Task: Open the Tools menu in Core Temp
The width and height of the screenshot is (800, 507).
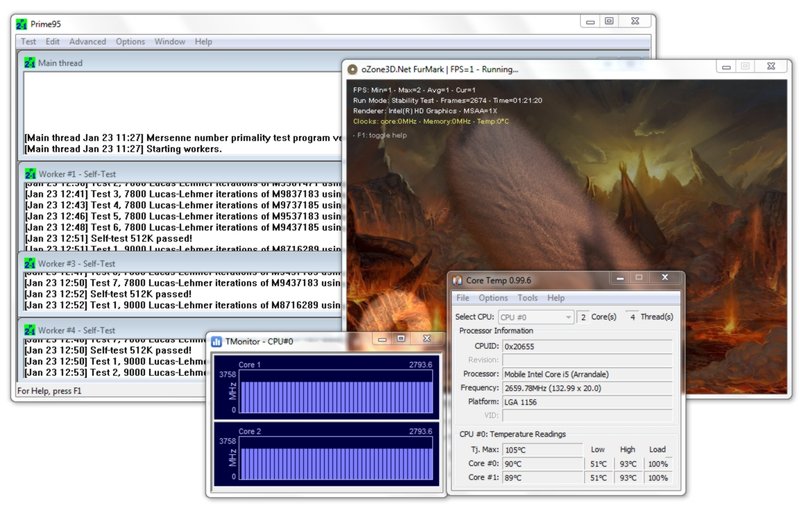Action: coord(527,298)
